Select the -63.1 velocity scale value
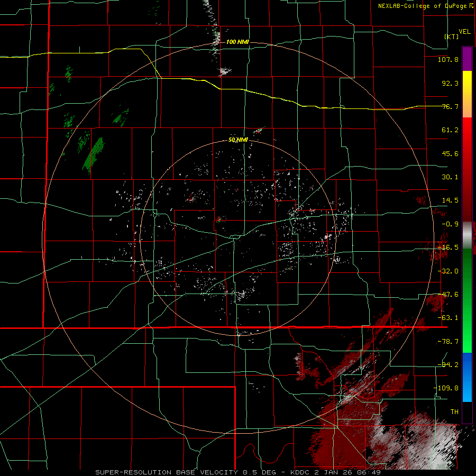The width and height of the screenshot is (476, 476). coord(448,318)
